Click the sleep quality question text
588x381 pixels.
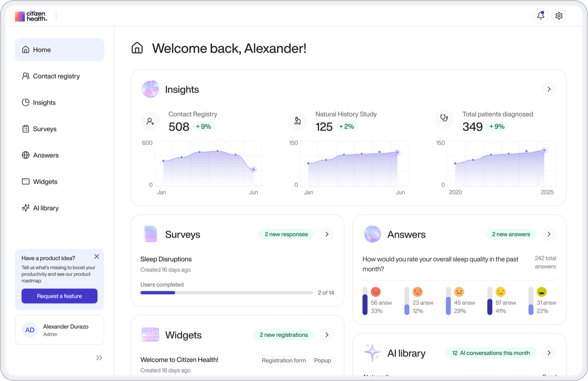[440, 264]
